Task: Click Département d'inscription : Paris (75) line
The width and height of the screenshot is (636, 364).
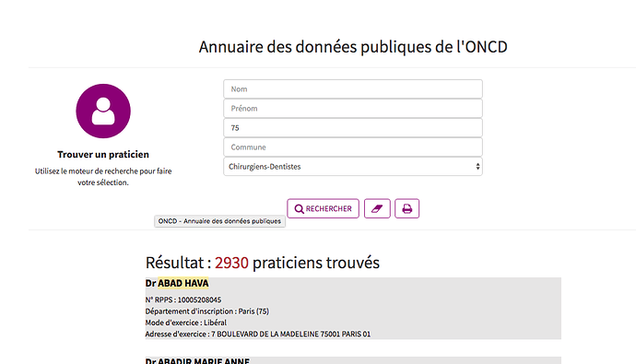Action: (x=207, y=311)
